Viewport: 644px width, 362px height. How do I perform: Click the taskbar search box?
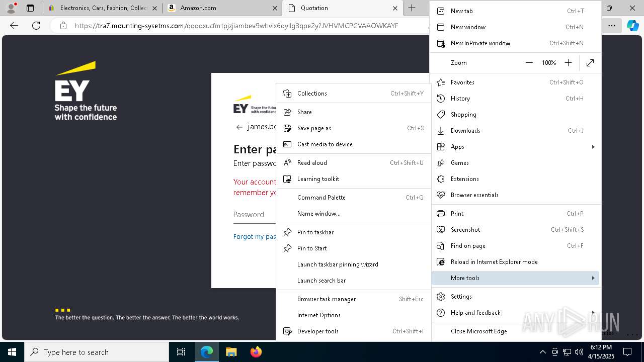97,352
